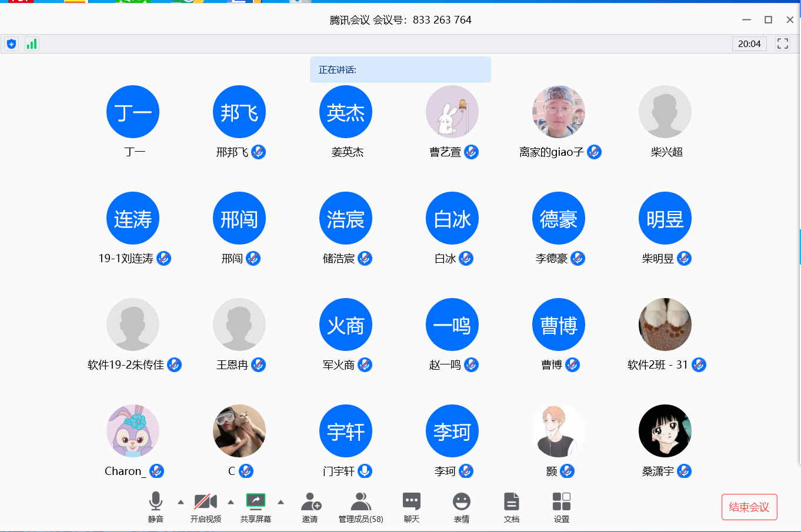Click muted mic icon beside 王恩冉
The width and height of the screenshot is (801, 532).
coord(259,365)
